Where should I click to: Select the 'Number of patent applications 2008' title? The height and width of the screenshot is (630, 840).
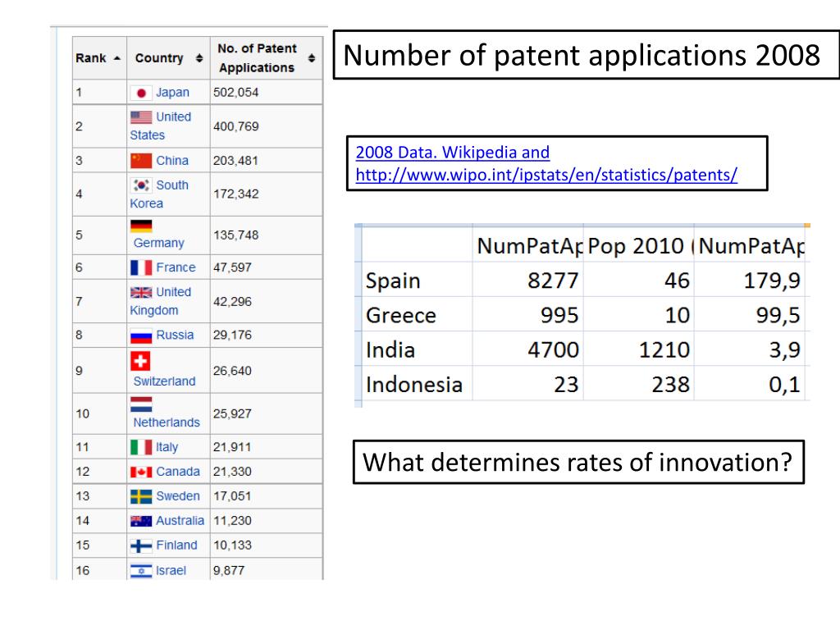point(586,55)
